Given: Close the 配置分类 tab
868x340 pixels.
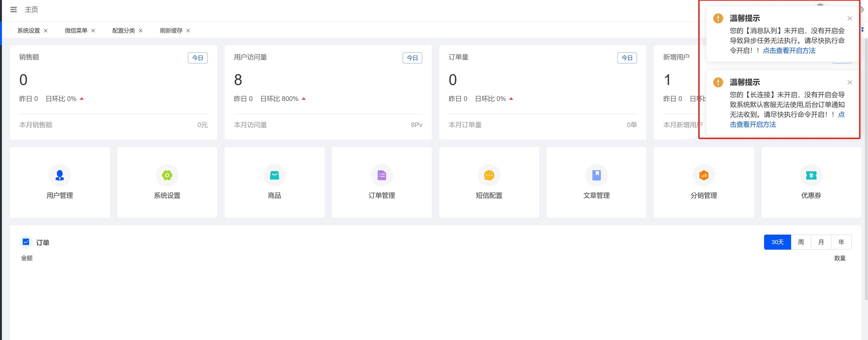Looking at the screenshot, I should pos(141,31).
